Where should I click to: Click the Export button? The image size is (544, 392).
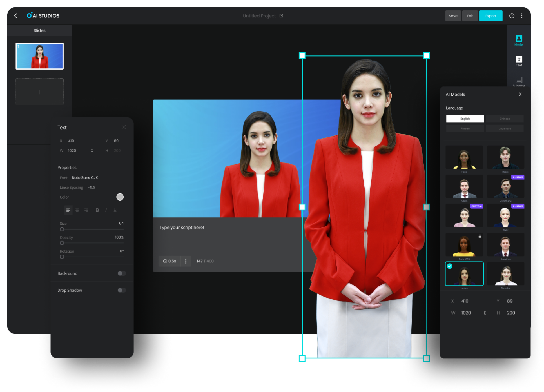[x=491, y=16]
